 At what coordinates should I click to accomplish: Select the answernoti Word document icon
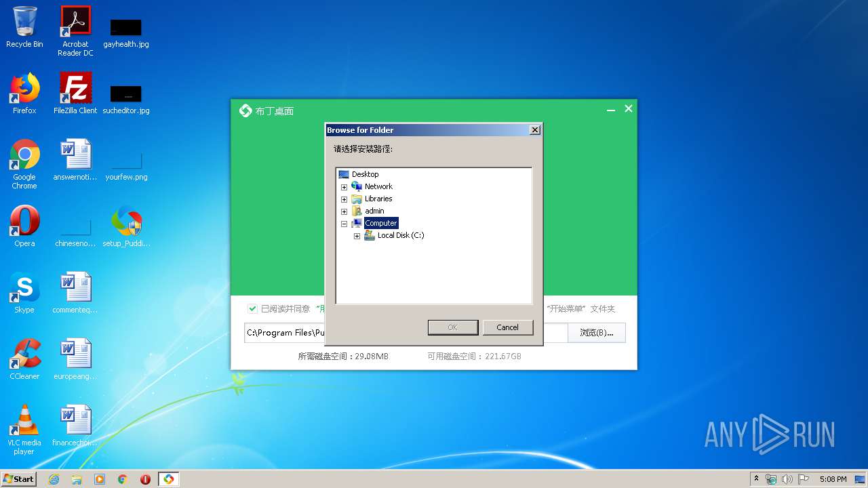click(75, 160)
